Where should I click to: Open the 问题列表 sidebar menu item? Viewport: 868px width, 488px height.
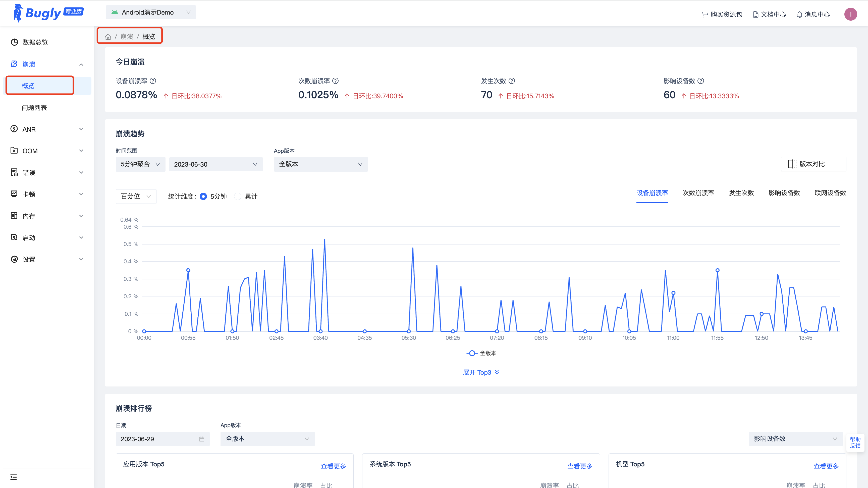[47, 108]
